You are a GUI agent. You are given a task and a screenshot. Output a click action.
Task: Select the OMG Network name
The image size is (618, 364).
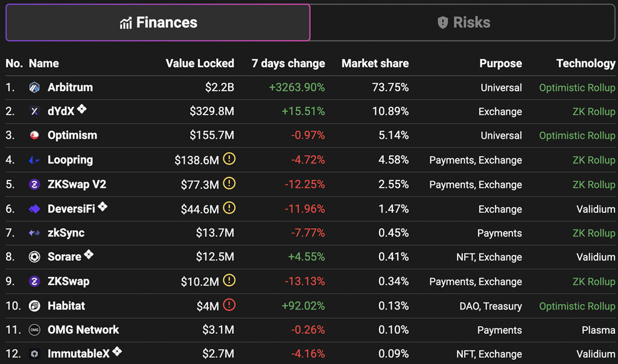(x=83, y=330)
